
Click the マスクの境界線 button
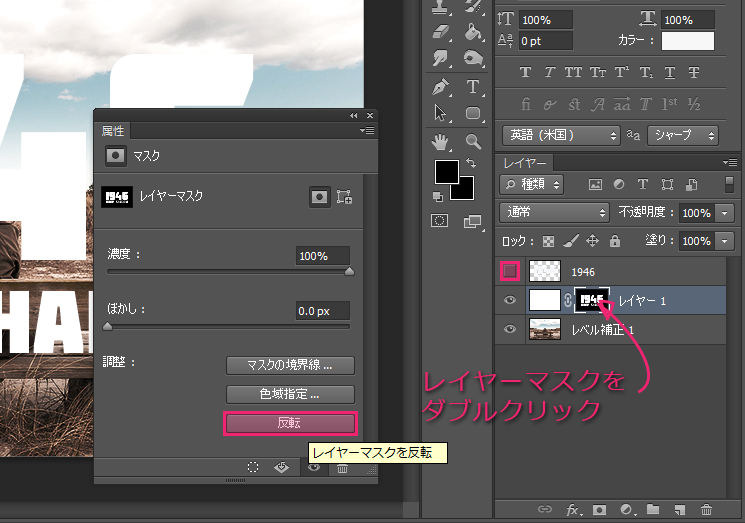pyautogui.click(x=290, y=365)
